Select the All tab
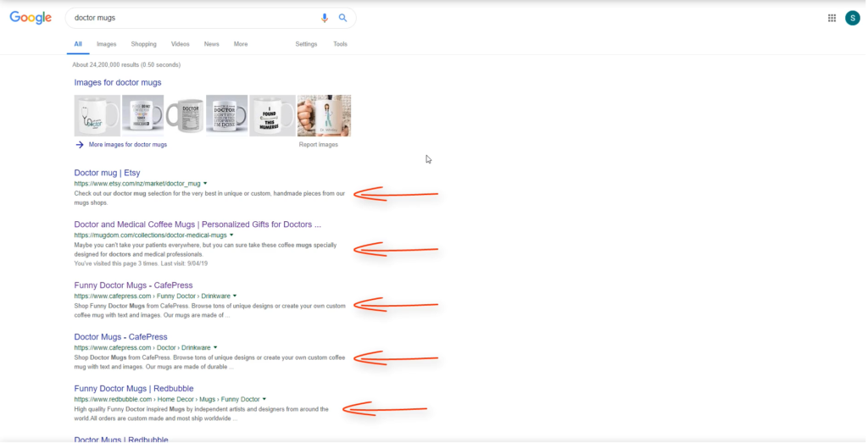Viewport: 868px width, 443px height. coord(78,44)
